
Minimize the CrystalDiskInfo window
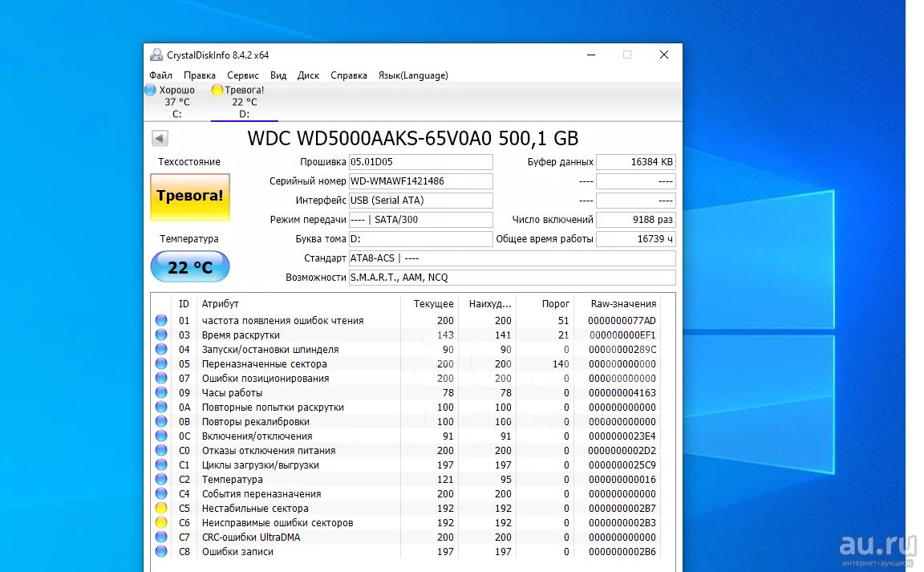tap(591, 55)
